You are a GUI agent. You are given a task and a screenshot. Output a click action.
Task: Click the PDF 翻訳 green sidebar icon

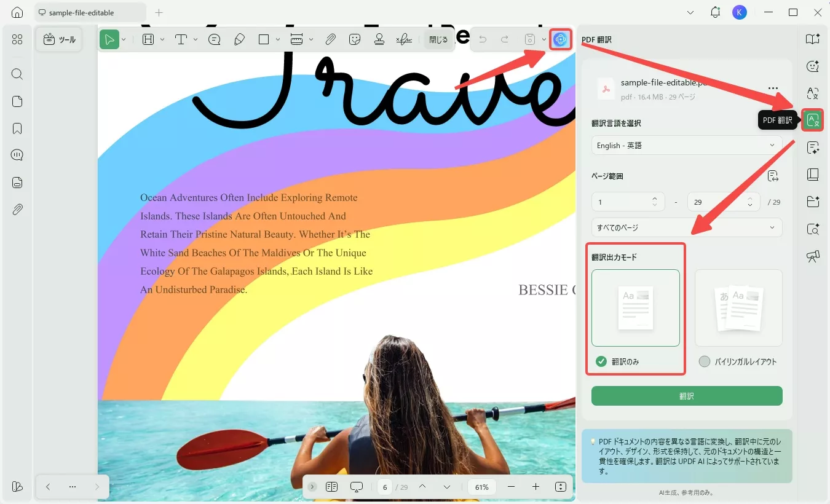(813, 120)
